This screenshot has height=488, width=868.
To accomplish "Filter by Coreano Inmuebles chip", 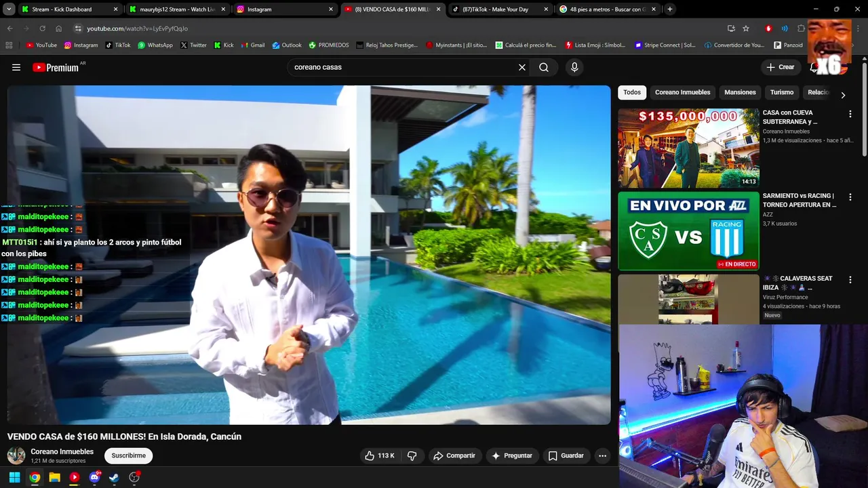I will coord(682,92).
